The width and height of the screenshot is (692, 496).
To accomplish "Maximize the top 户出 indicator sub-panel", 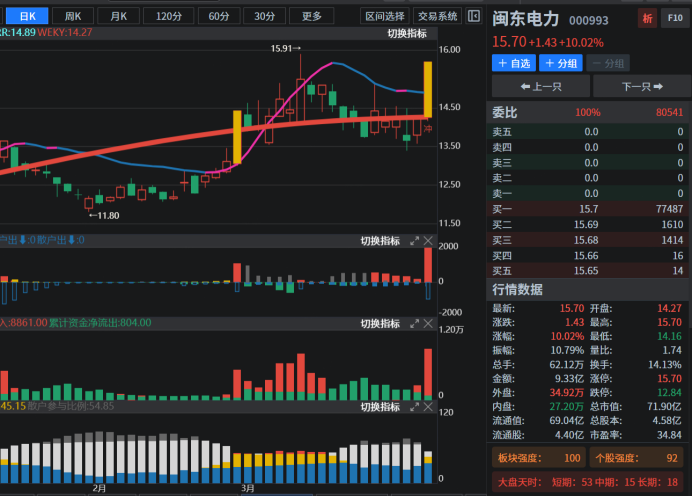I will (x=414, y=241).
